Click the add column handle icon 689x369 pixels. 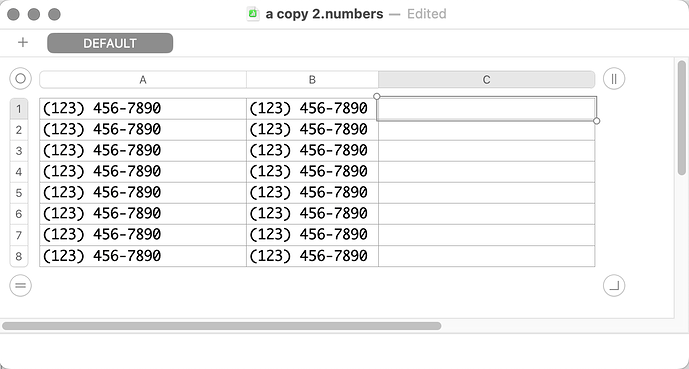click(614, 79)
